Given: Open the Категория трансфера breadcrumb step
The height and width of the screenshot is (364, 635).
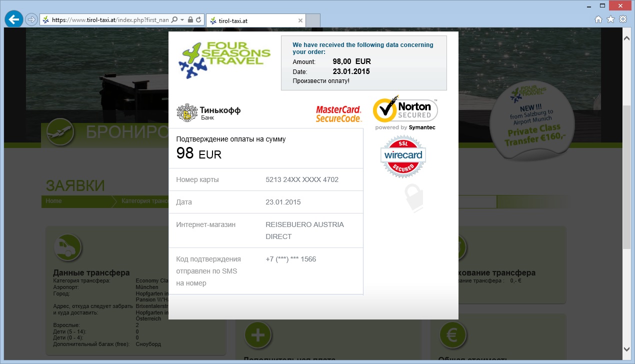Looking at the screenshot, I should (x=145, y=201).
